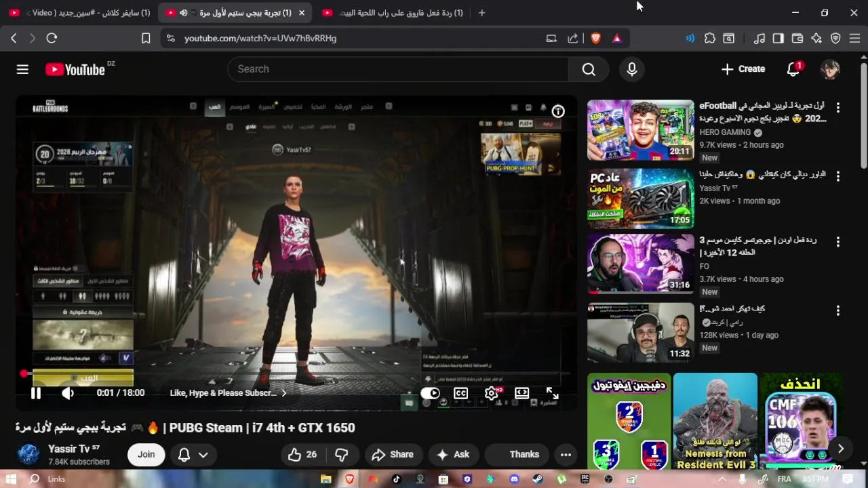
Task: Switch to theater mode
Action: pyautogui.click(x=521, y=393)
